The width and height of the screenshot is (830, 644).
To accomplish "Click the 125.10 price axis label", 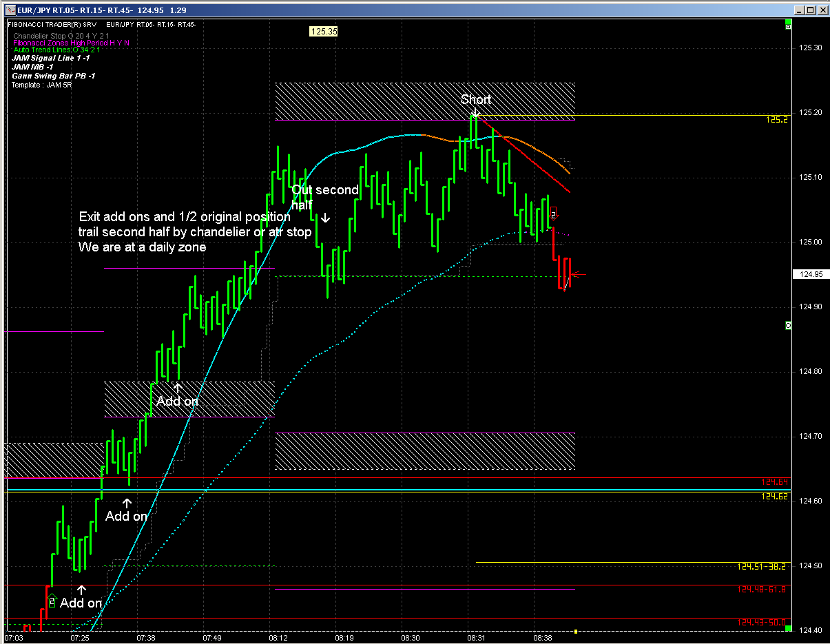I will click(811, 177).
